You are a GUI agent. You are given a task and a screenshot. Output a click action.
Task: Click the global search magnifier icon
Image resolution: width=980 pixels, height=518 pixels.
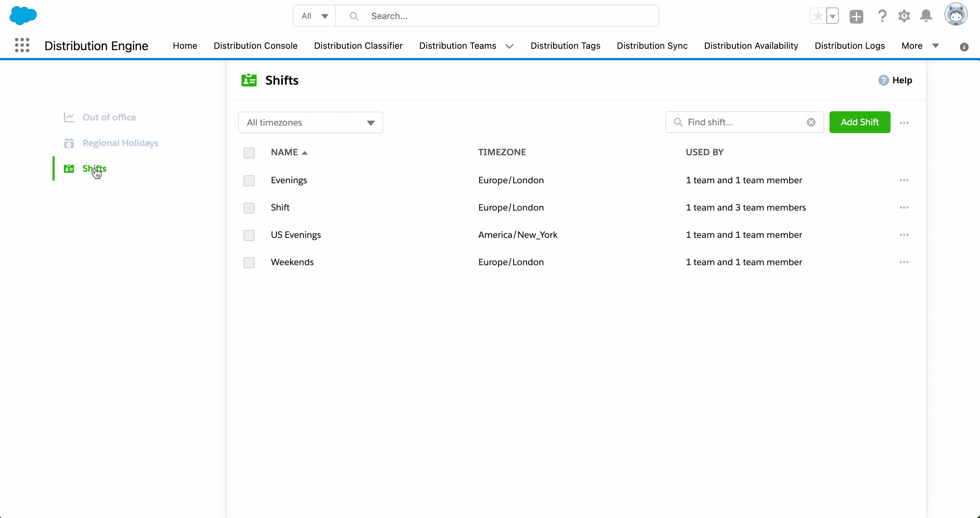354,16
